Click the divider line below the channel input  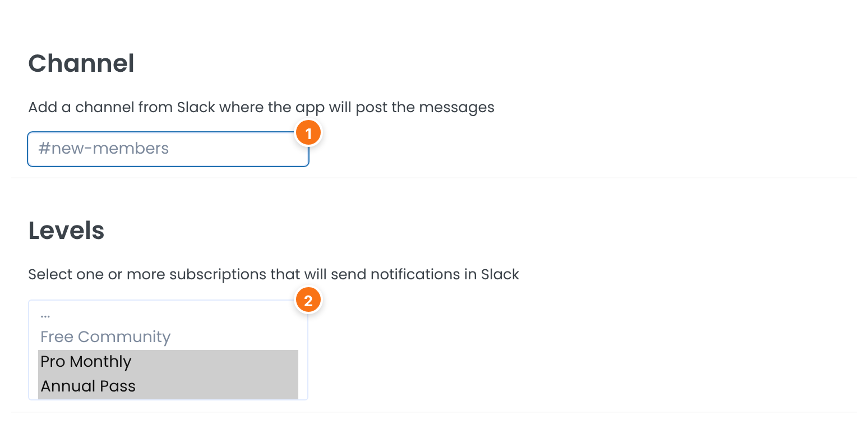(434, 178)
